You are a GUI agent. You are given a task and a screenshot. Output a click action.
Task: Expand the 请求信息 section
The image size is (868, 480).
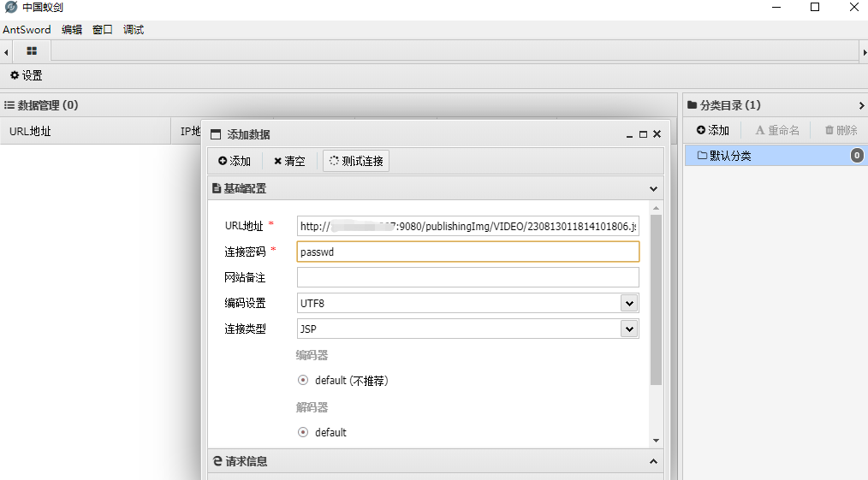point(653,461)
